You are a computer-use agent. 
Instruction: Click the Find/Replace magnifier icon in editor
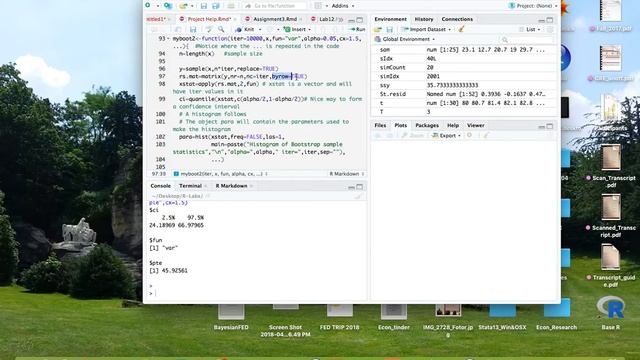(221, 29)
